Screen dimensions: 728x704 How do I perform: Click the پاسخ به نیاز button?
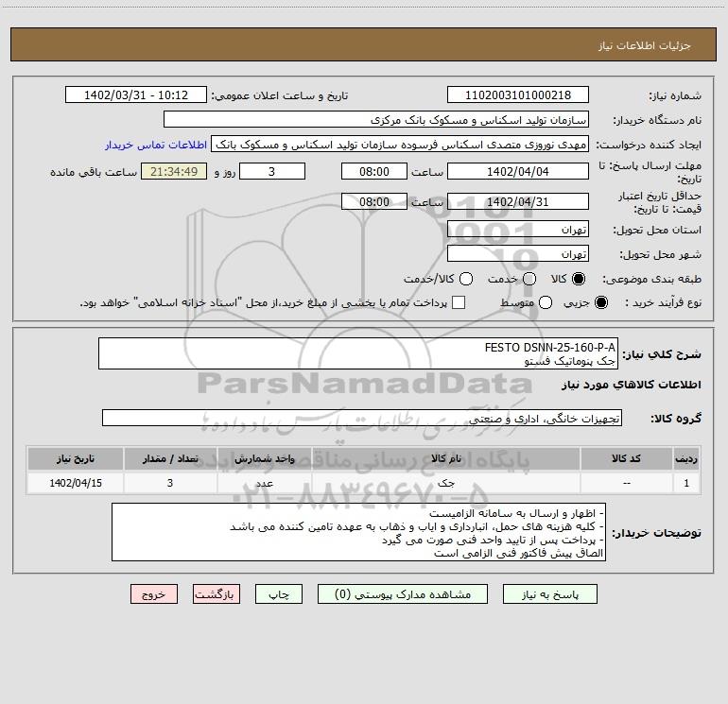(x=550, y=594)
